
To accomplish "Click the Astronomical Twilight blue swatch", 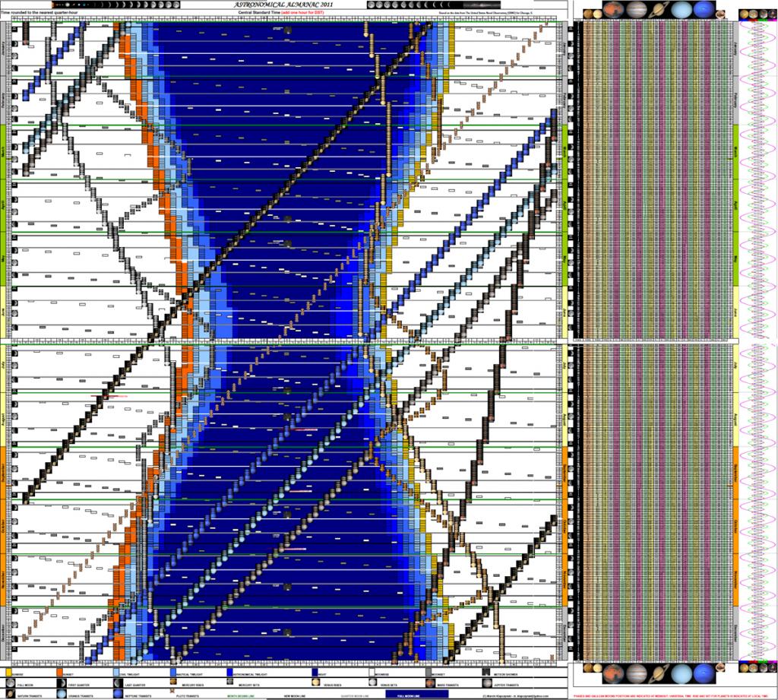I will click(229, 672).
